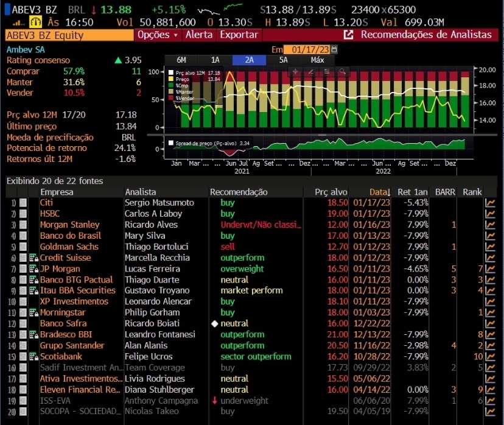Sort by the Data column header

[x=380, y=192]
